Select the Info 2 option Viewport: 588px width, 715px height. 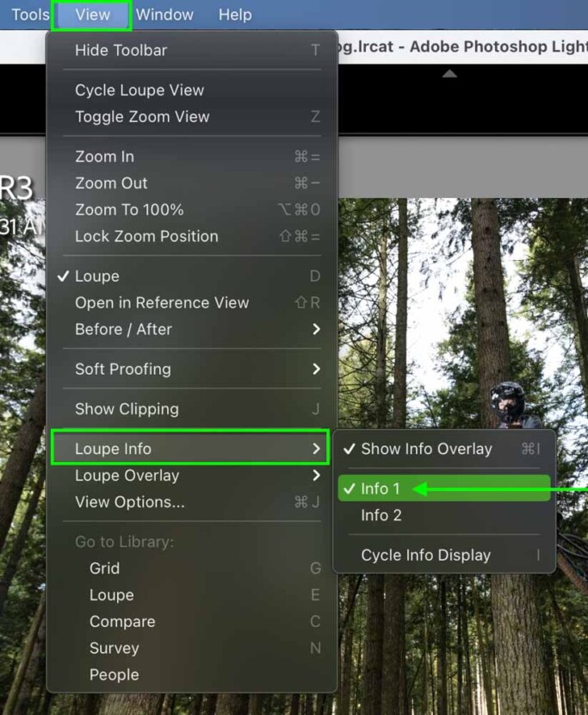(x=444, y=515)
